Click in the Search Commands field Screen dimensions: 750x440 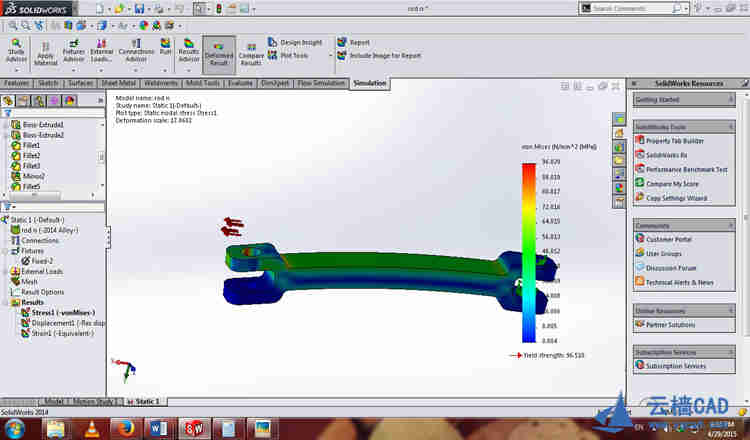coord(633,8)
